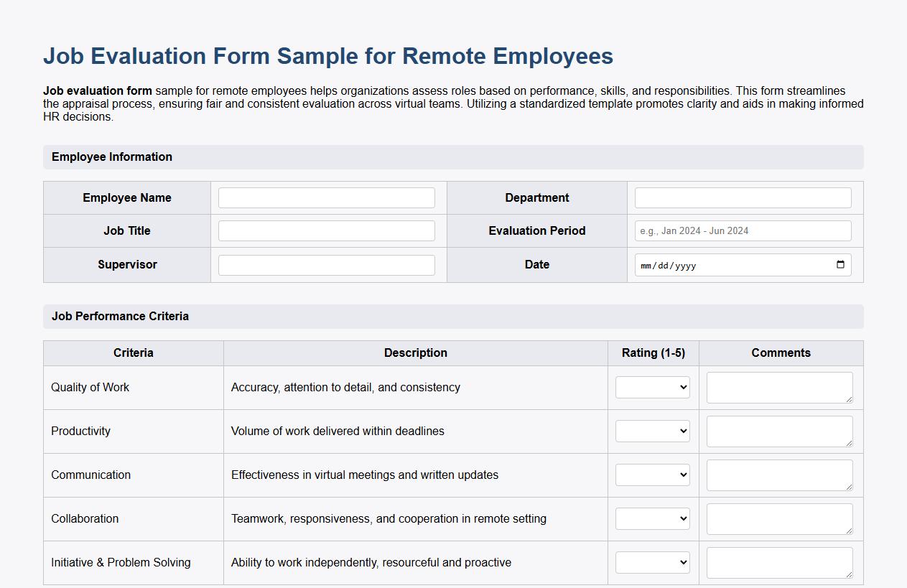The height and width of the screenshot is (588, 907).
Task: Click the Employee Name input field
Action: point(326,197)
